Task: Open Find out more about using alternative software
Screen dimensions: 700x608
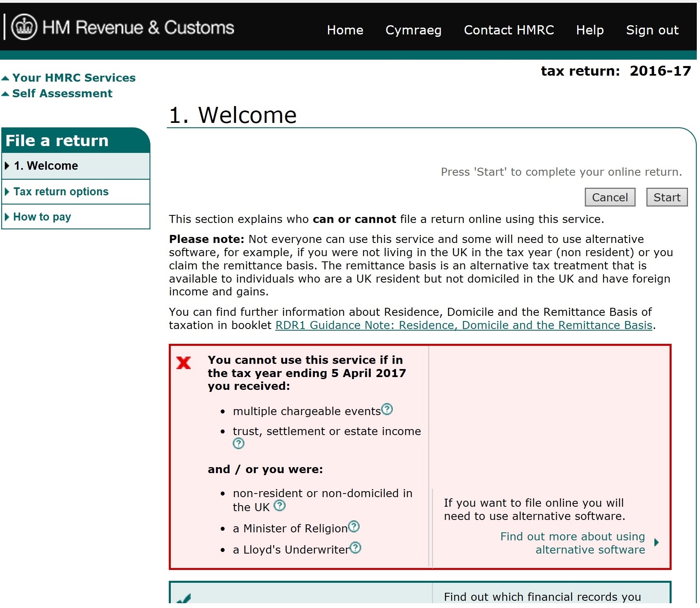Action: tap(572, 543)
